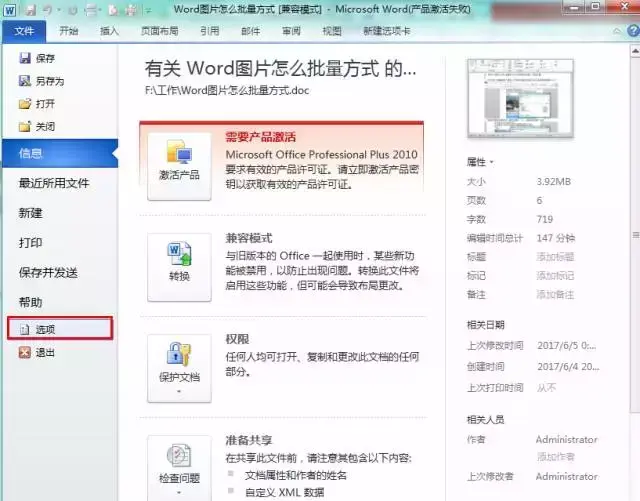Click the Exit (退出) red X icon
Screen dimensions: 640x501
click(x=25, y=352)
